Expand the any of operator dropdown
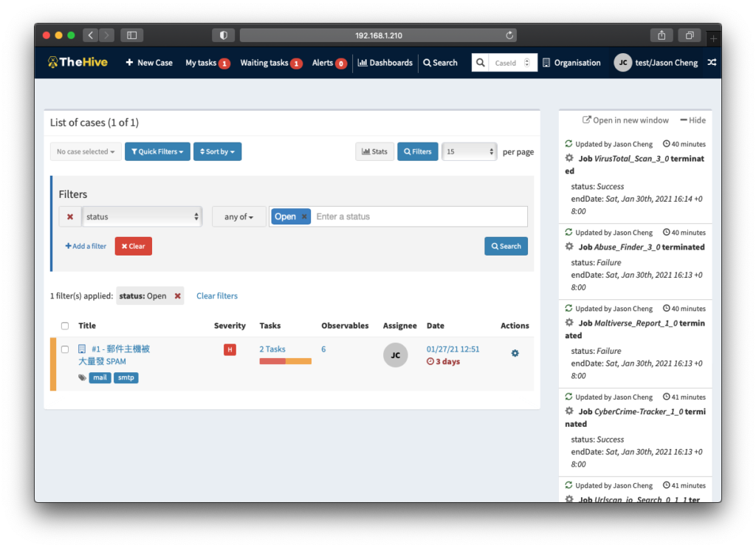The width and height of the screenshot is (756, 548). pos(238,216)
